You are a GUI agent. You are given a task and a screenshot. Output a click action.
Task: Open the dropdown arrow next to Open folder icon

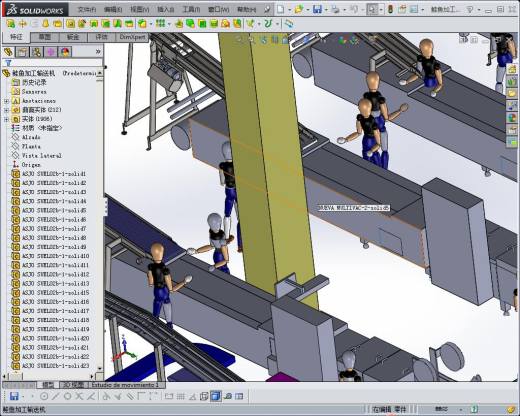coord(308,10)
